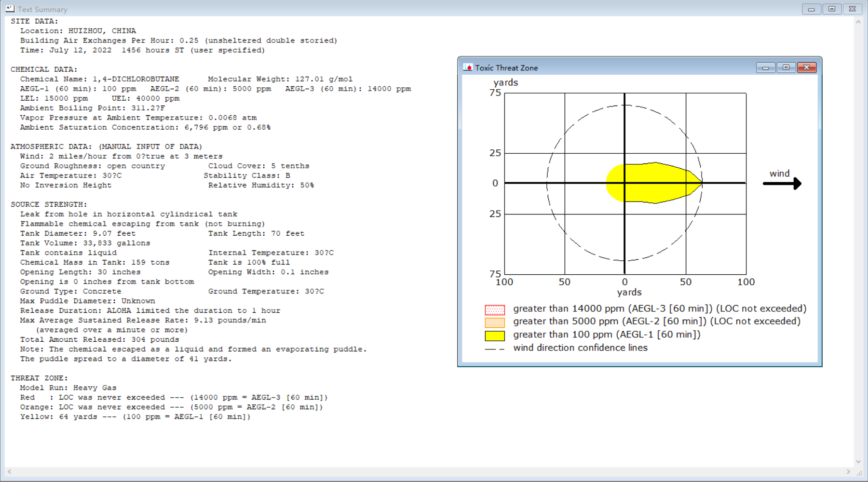Click "AEGL-2 (60 min): 5000 ppm" in Chemical Data
868x482 pixels.
[x=211, y=89]
